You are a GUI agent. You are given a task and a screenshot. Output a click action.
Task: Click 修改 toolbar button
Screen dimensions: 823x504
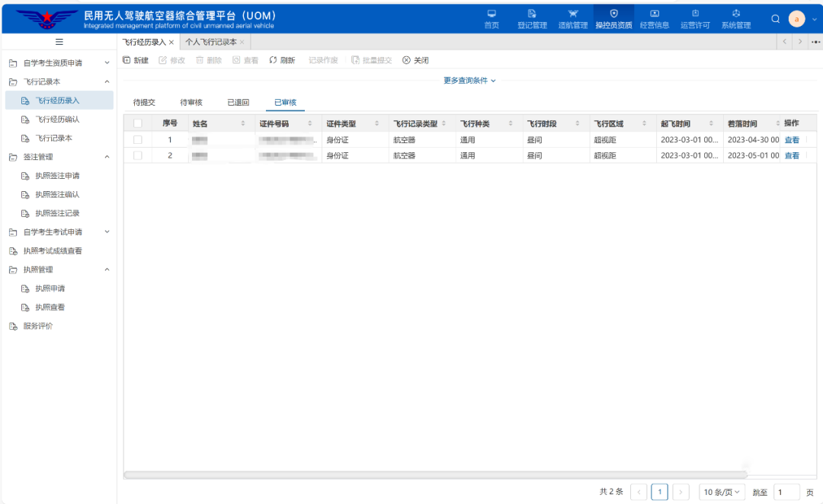coord(172,60)
